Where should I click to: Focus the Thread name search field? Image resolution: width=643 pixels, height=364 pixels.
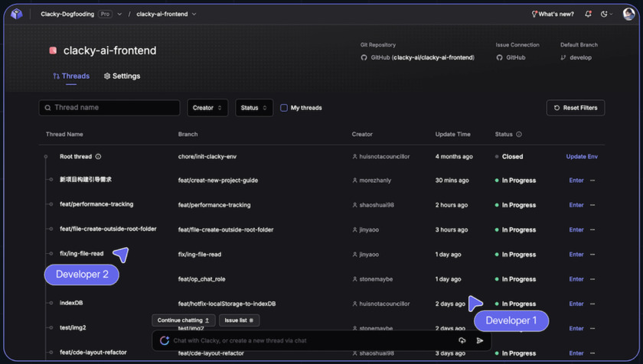(115, 108)
